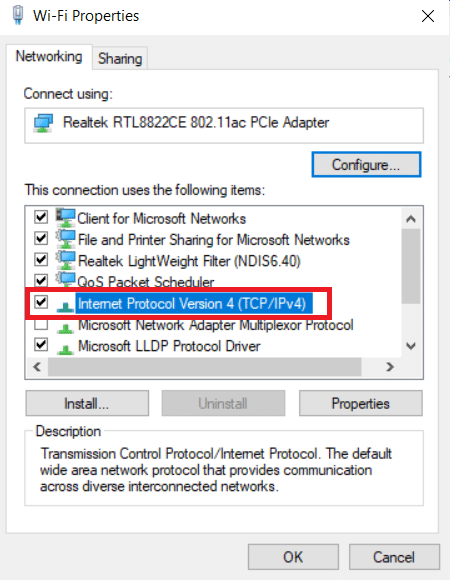Click the green icon beside Internet Protocol Version 4
The height and width of the screenshot is (580, 450).
65,307
